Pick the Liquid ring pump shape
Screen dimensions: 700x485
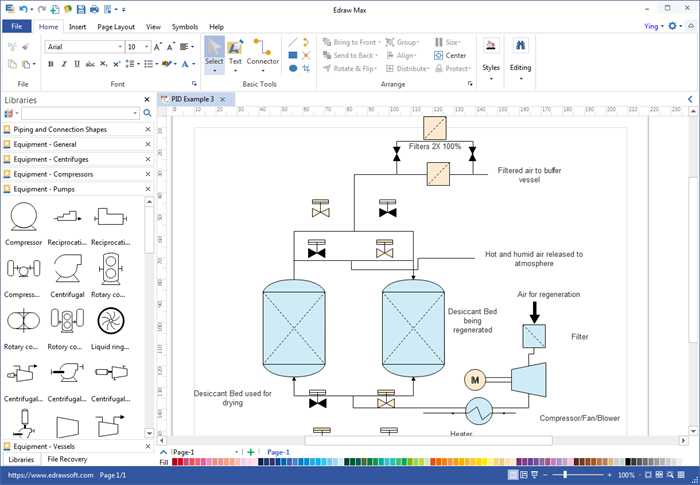111,320
